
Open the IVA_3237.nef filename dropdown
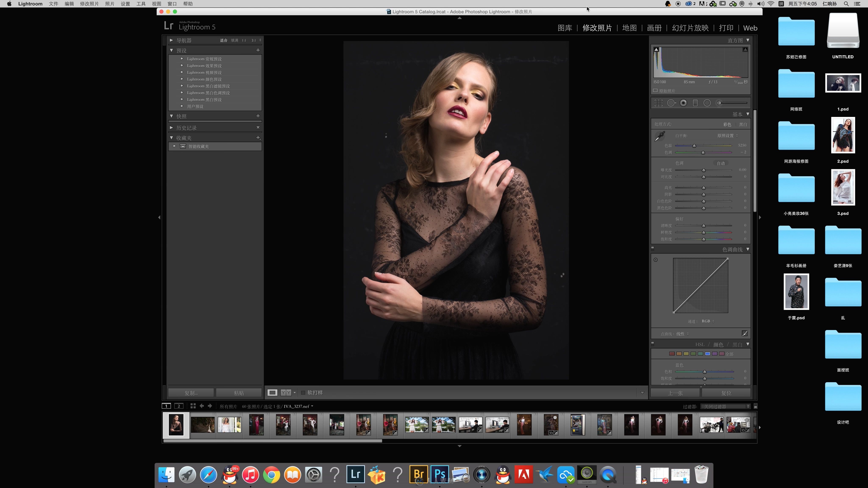click(299, 406)
